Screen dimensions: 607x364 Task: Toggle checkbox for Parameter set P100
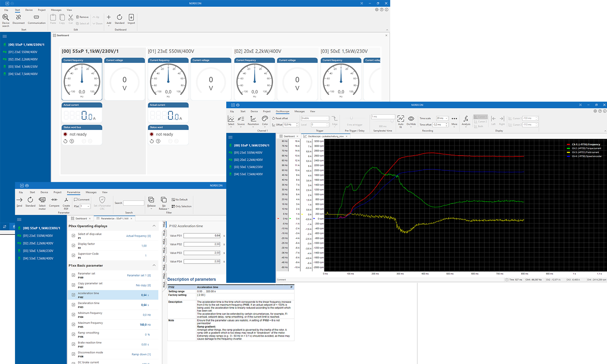click(x=73, y=275)
